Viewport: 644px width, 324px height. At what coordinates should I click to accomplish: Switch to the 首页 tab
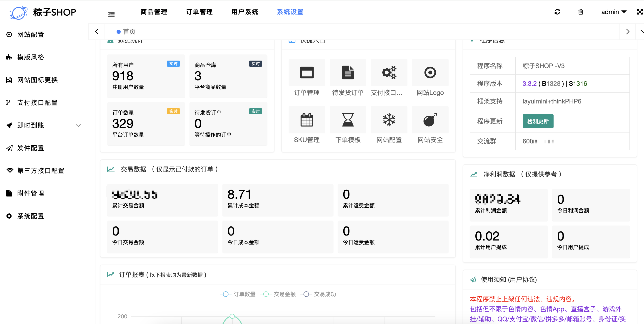tap(126, 32)
